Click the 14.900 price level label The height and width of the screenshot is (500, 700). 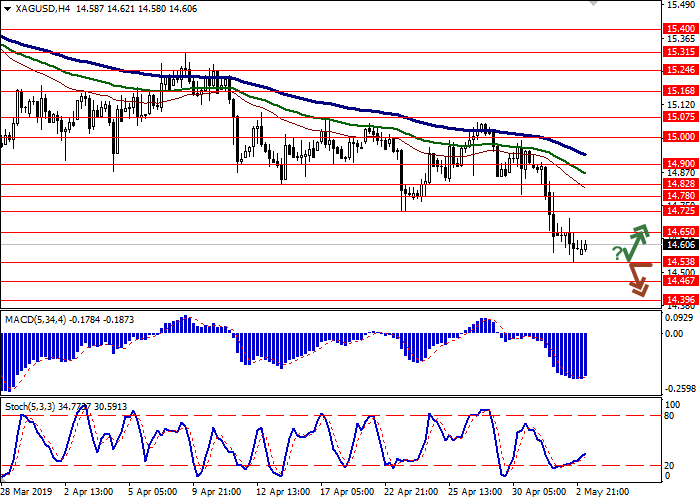coord(679,163)
